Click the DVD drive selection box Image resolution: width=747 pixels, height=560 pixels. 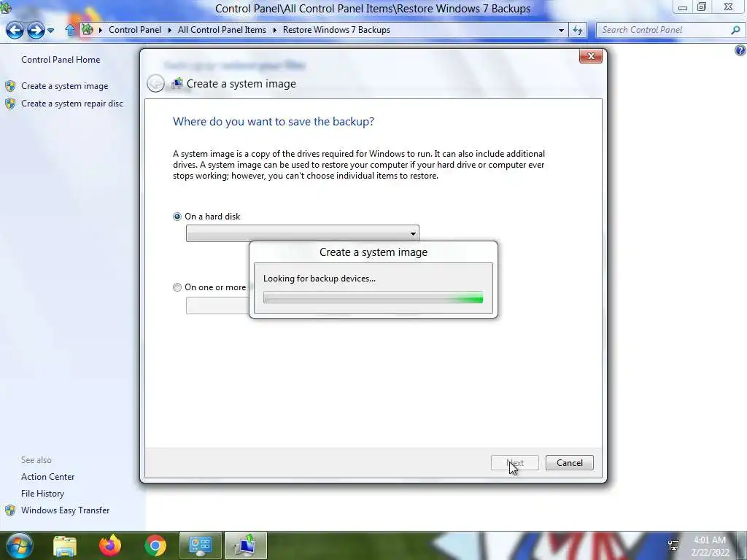(x=217, y=306)
